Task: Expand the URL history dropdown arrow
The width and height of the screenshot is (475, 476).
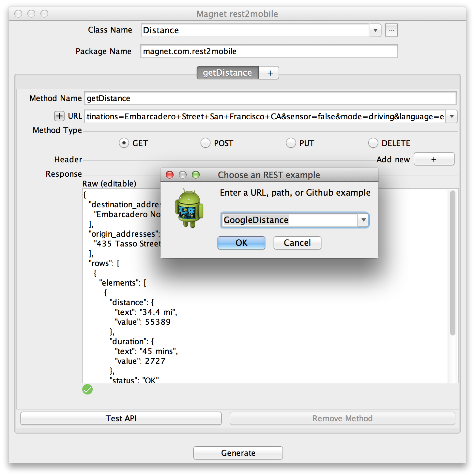Action: [x=452, y=116]
